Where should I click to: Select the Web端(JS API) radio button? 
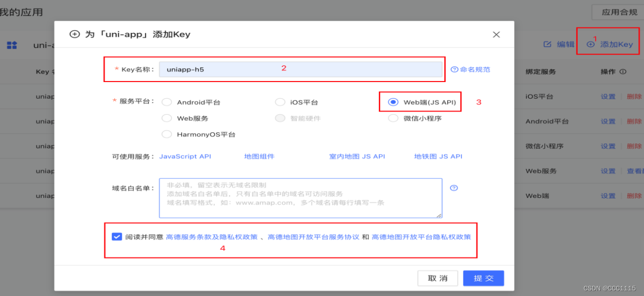click(393, 102)
